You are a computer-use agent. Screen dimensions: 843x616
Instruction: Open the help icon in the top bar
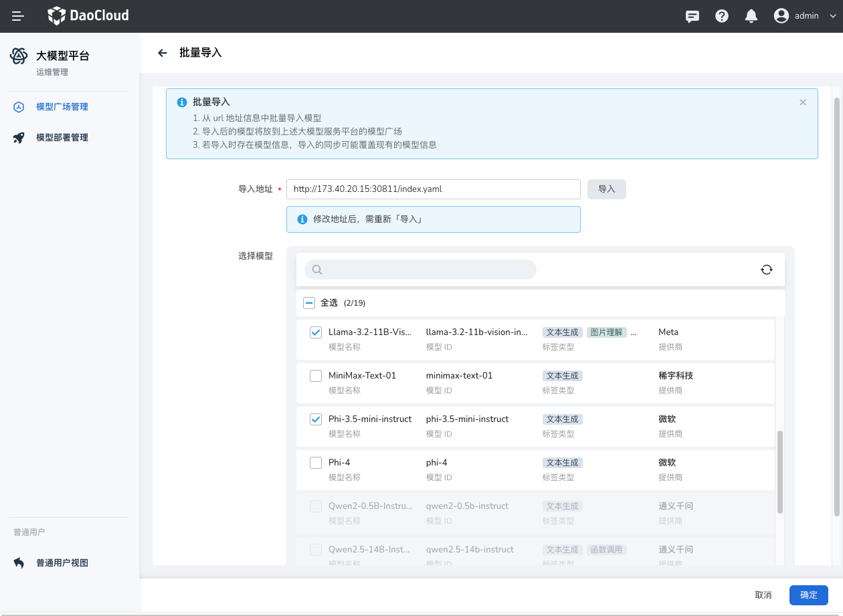tap(721, 16)
